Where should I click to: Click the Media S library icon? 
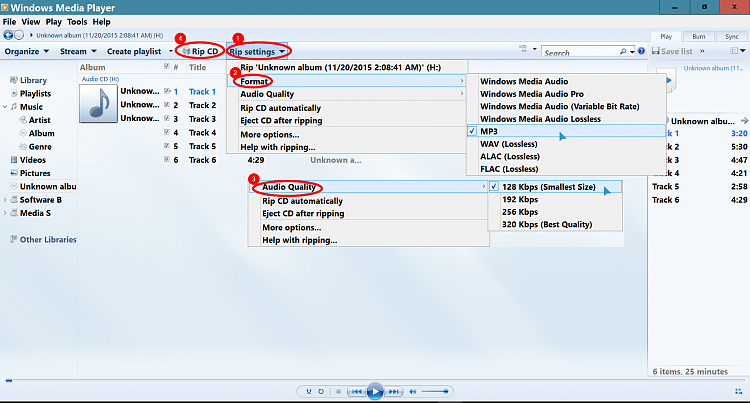coord(14,213)
